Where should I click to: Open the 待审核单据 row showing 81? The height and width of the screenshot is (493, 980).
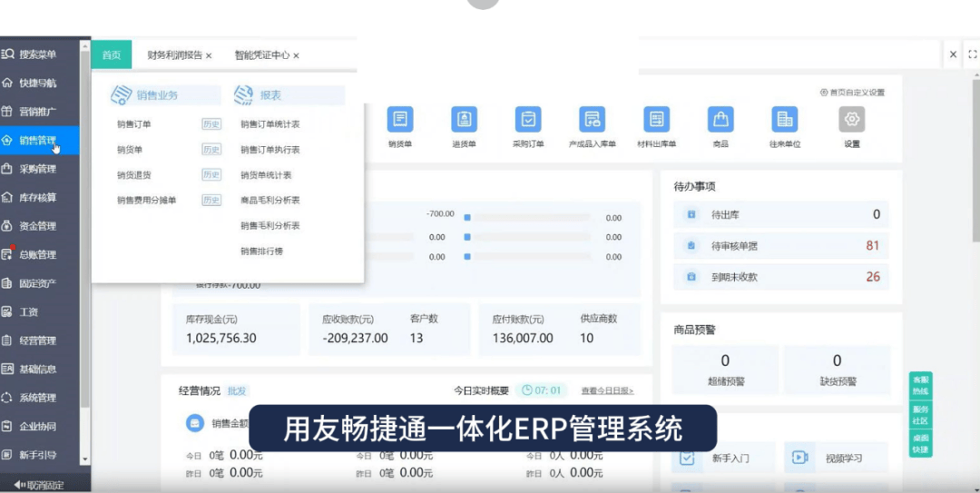click(781, 246)
